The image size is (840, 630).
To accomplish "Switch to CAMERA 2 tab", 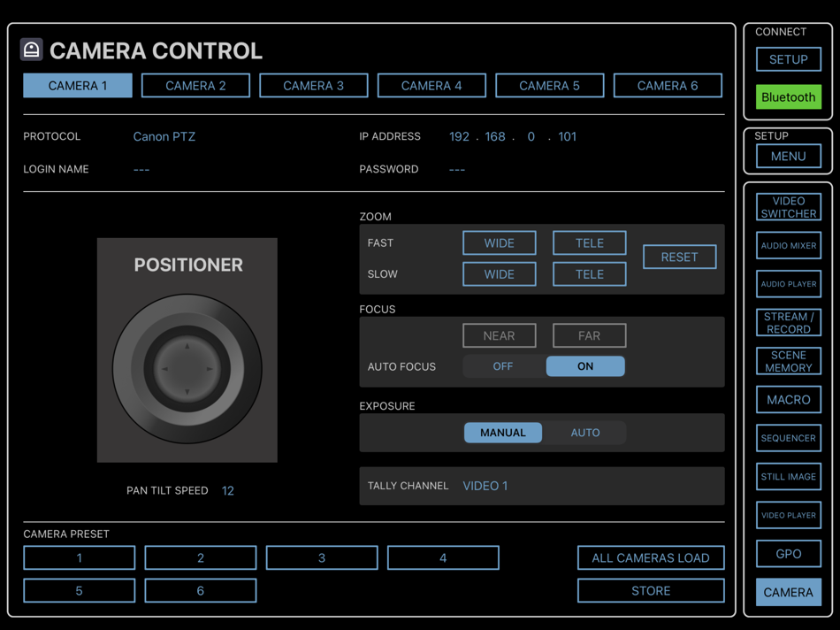I will (x=195, y=86).
